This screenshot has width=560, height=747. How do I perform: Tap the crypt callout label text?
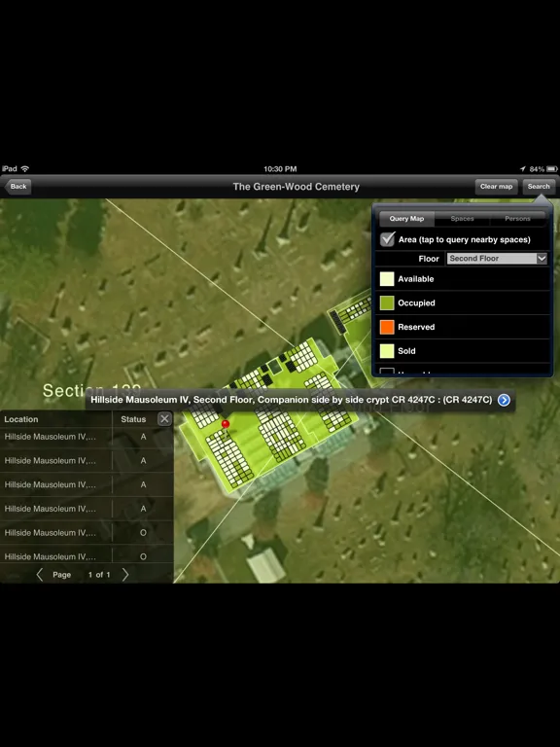291,400
